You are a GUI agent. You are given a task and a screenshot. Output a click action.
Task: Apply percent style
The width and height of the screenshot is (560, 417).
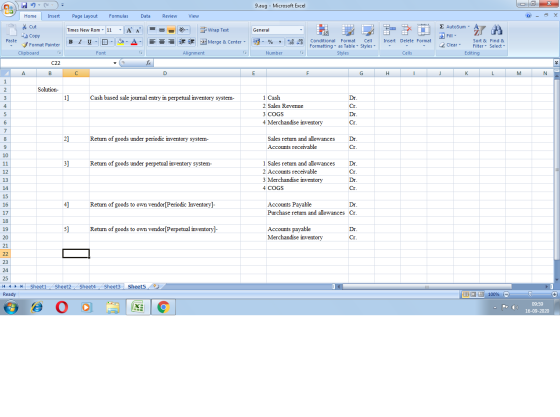270,42
